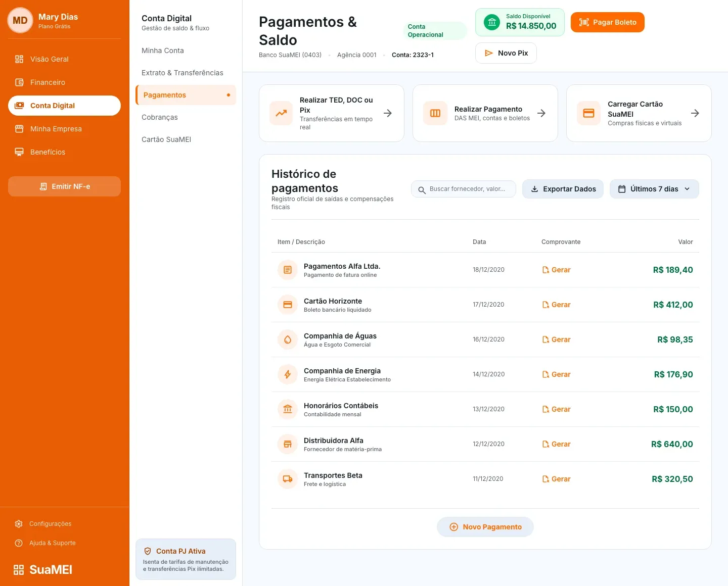Click the card icon for Cartão Horizonte

point(288,305)
